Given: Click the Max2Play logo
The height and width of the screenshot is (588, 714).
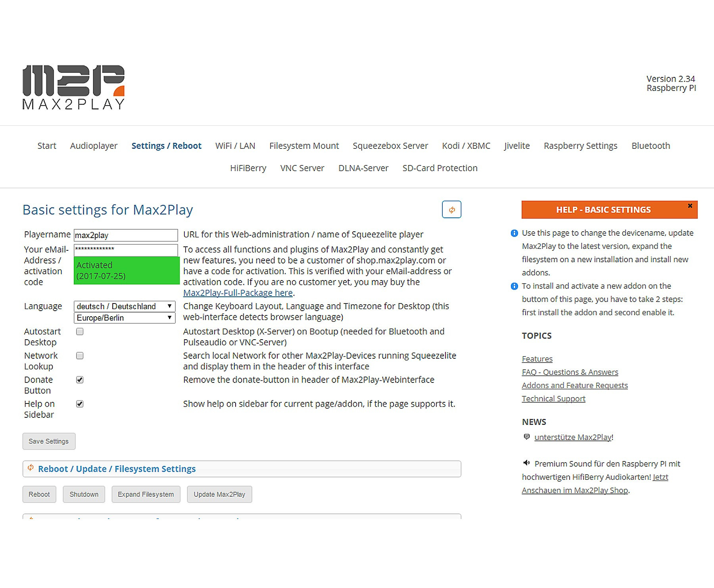Looking at the screenshot, I should tap(74, 87).
